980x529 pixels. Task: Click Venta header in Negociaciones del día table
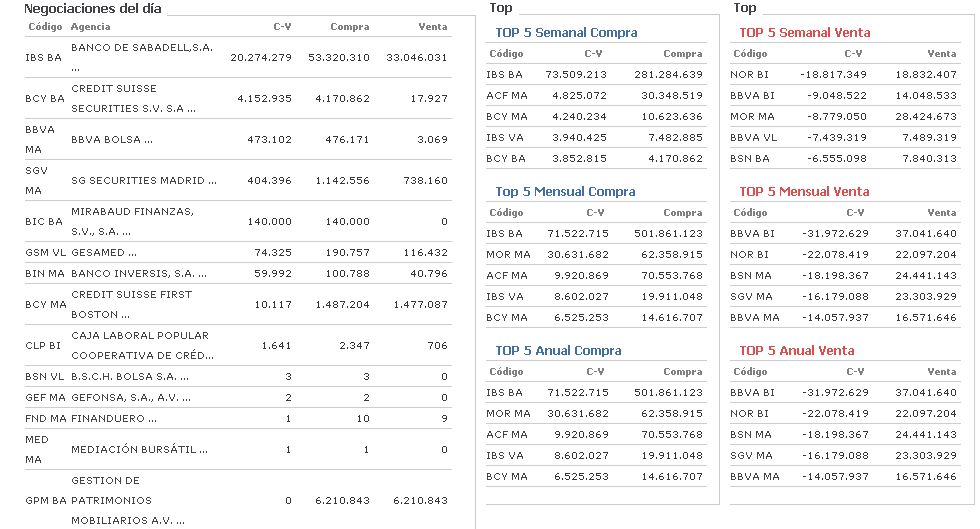[432, 26]
